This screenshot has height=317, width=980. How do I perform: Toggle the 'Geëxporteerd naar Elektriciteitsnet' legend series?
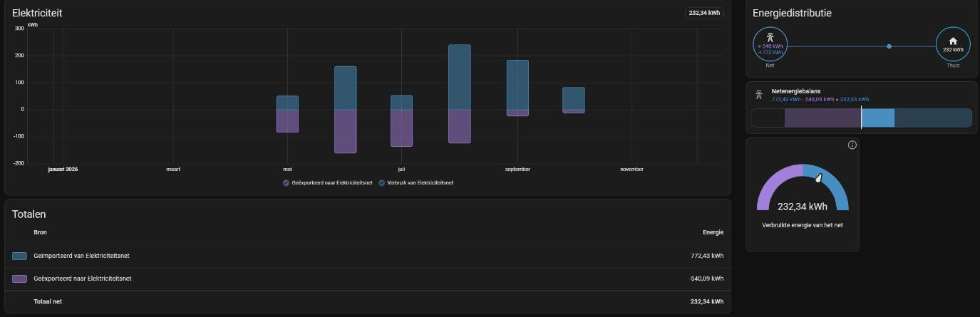pos(327,182)
